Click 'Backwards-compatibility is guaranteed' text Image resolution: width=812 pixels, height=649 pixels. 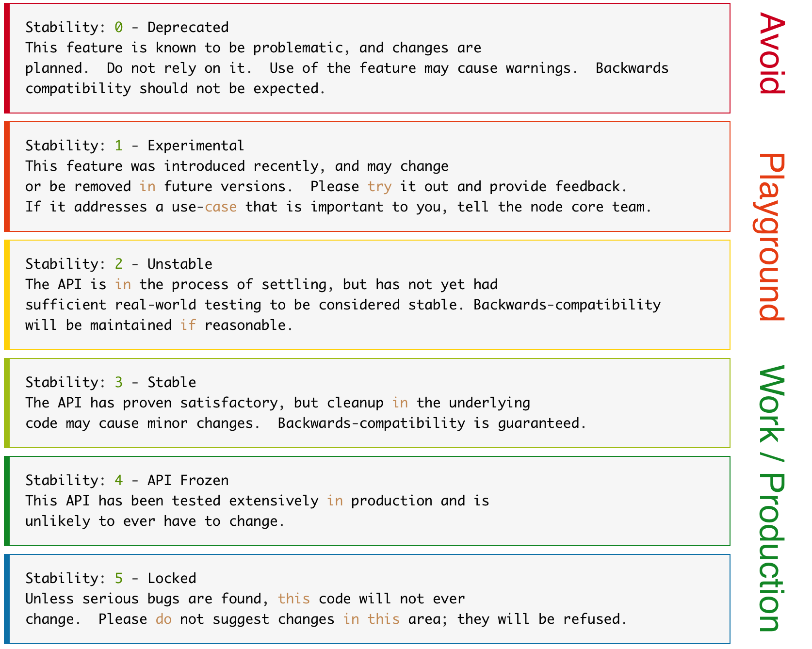click(432, 423)
